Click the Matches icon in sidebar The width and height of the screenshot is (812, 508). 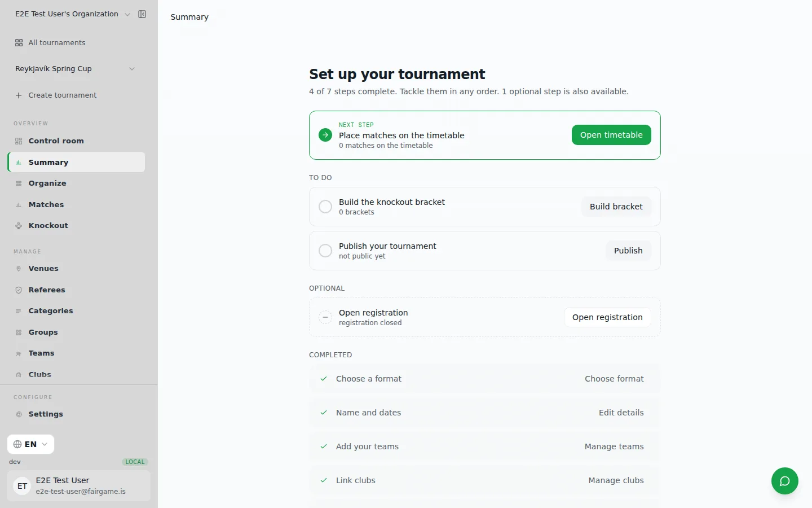point(19,205)
